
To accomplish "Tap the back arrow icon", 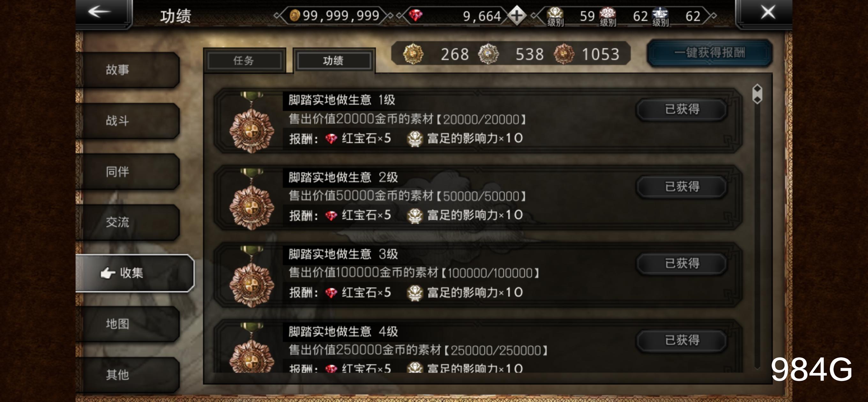I will (x=99, y=12).
